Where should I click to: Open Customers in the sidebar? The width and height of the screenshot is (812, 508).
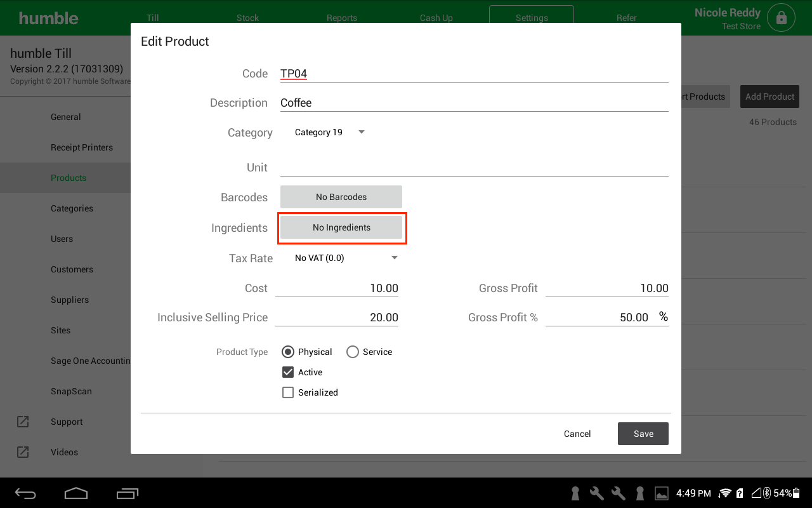pos(65,269)
